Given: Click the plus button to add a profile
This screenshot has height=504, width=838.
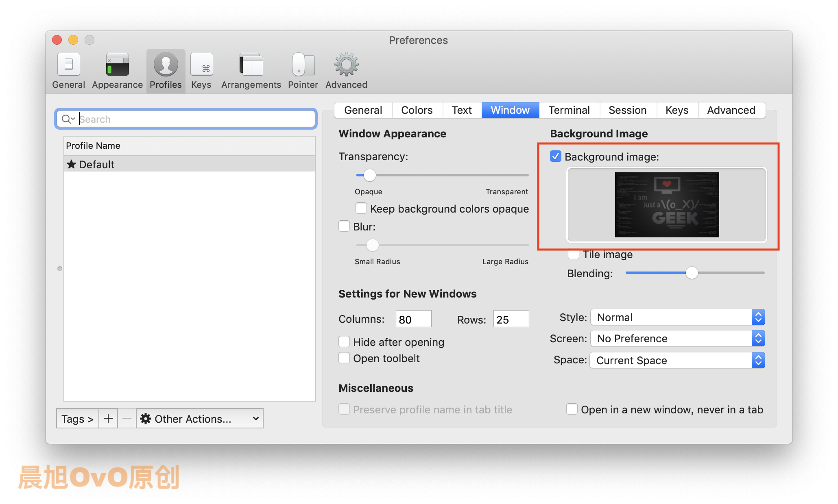Looking at the screenshot, I should point(108,418).
